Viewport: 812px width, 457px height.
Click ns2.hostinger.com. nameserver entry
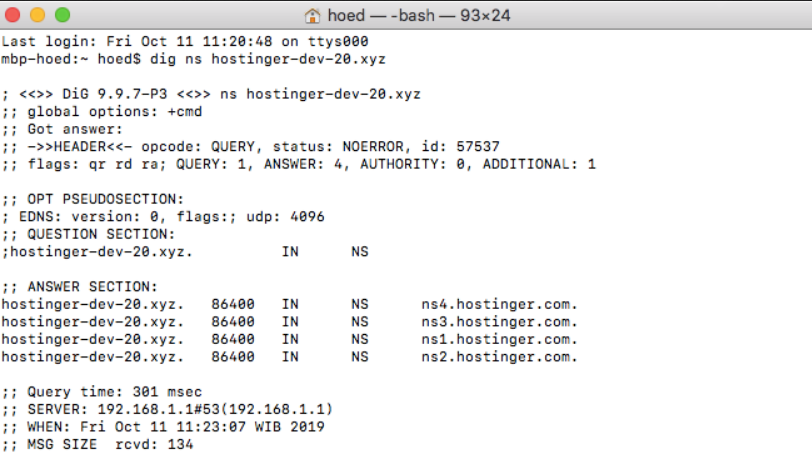pos(501,357)
